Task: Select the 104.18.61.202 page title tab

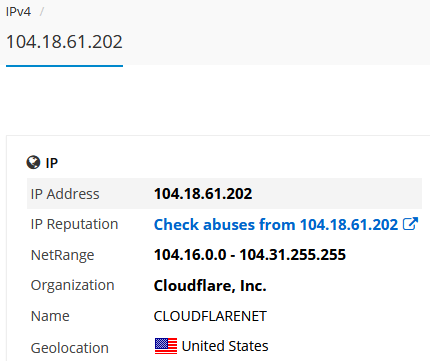Action: pyautogui.click(x=64, y=42)
